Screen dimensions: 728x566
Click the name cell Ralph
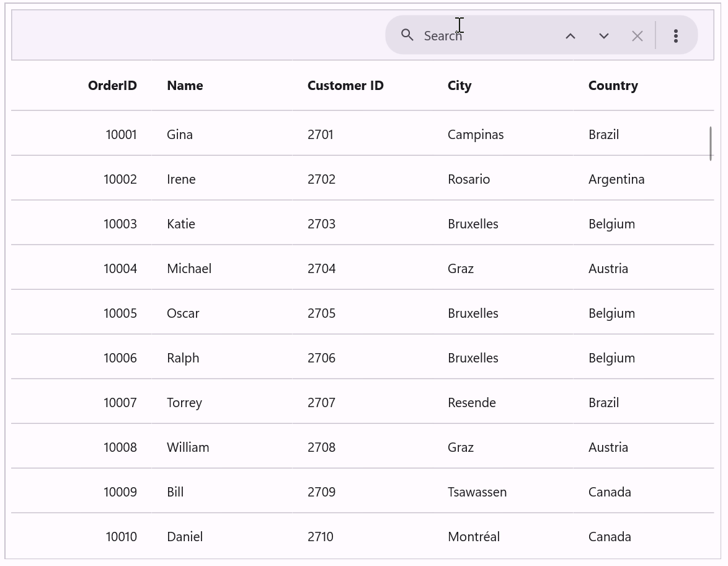[183, 358]
